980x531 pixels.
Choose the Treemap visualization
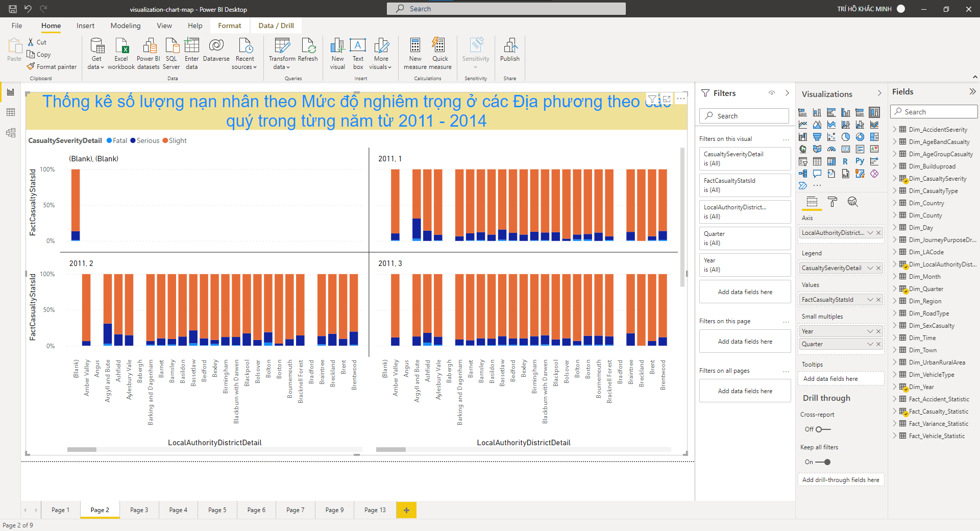tap(874, 137)
